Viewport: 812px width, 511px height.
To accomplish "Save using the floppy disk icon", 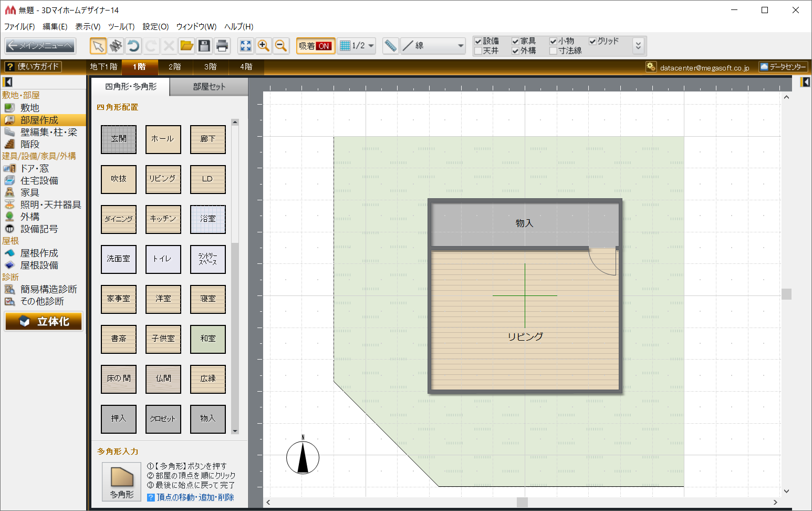I will click(x=204, y=46).
